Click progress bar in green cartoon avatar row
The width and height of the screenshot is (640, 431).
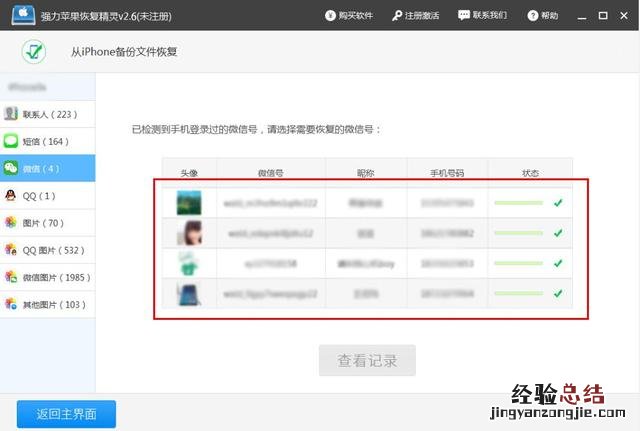tap(518, 263)
